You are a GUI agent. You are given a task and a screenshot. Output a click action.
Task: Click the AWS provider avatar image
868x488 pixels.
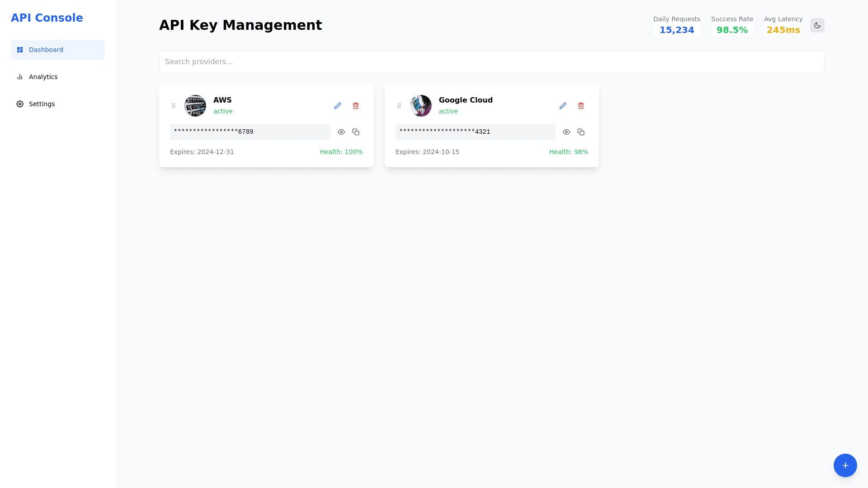195,106
